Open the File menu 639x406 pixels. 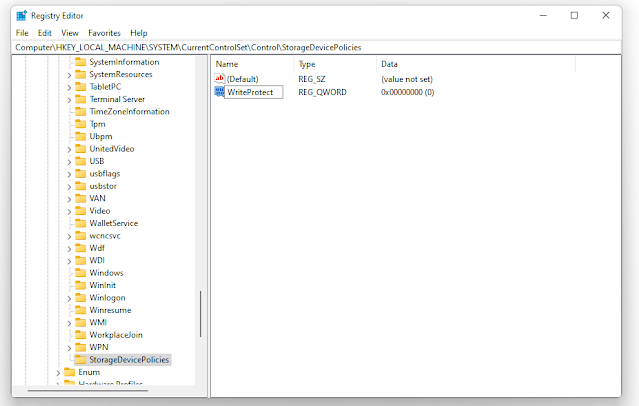pos(22,33)
